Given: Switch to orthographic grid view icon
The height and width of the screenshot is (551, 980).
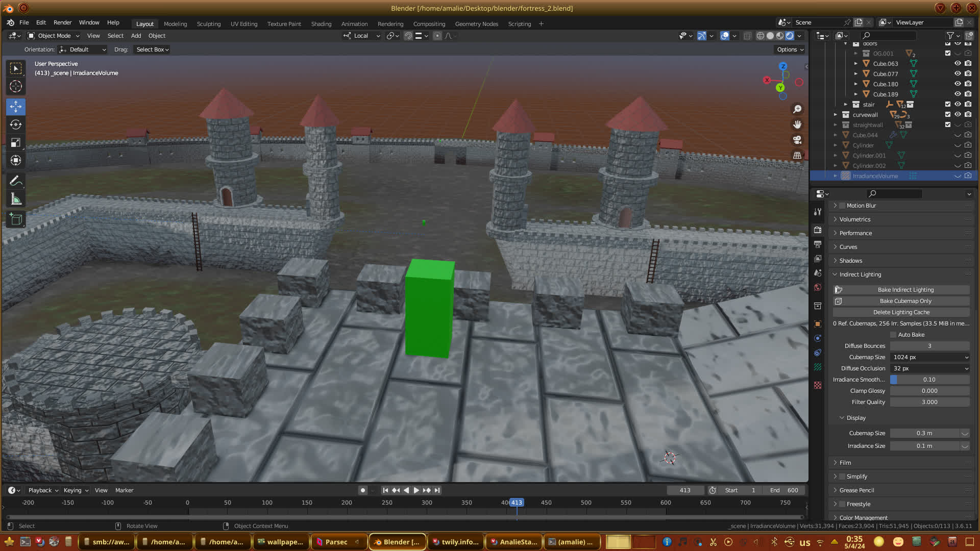Looking at the screenshot, I should [x=797, y=155].
